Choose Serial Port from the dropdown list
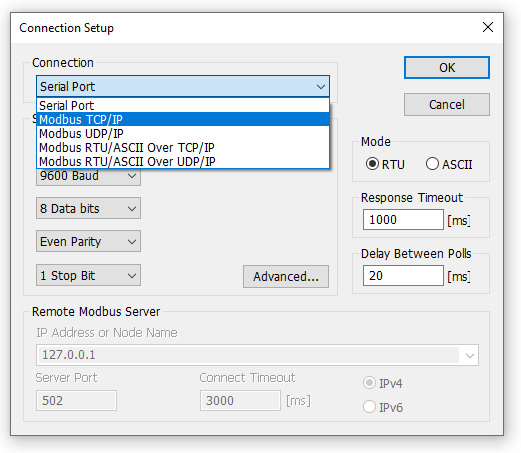The image size is (521, 453). point(183,105)
